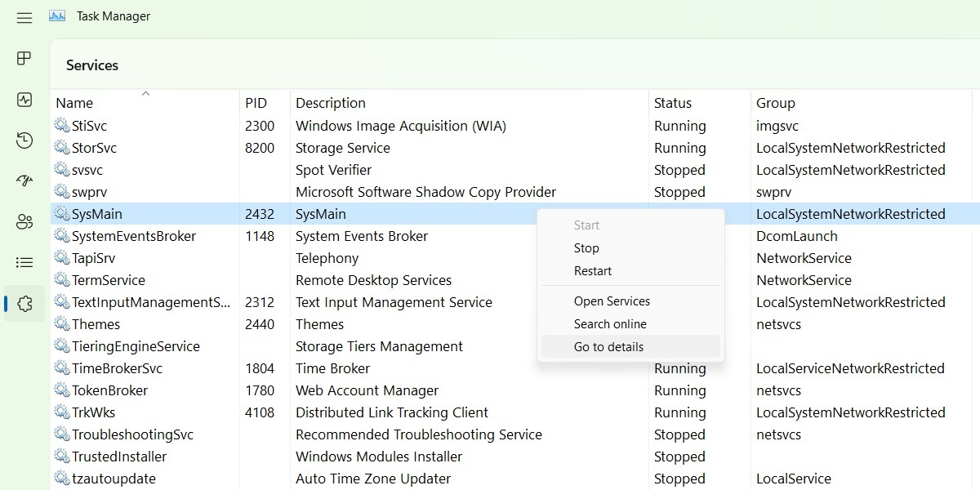Open the Startup apps page icon
Image resolution: width=980 pixels, height=490 pixels.
pos(24,180)
